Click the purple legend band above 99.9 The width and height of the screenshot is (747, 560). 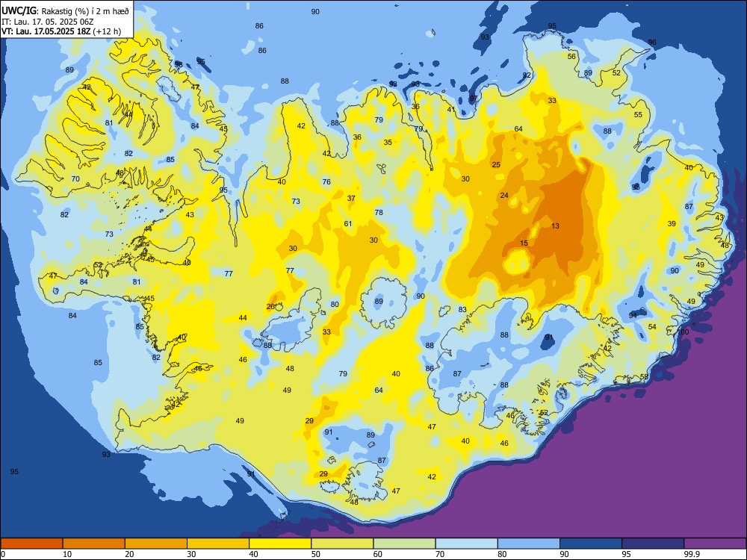tap(715, 544)
